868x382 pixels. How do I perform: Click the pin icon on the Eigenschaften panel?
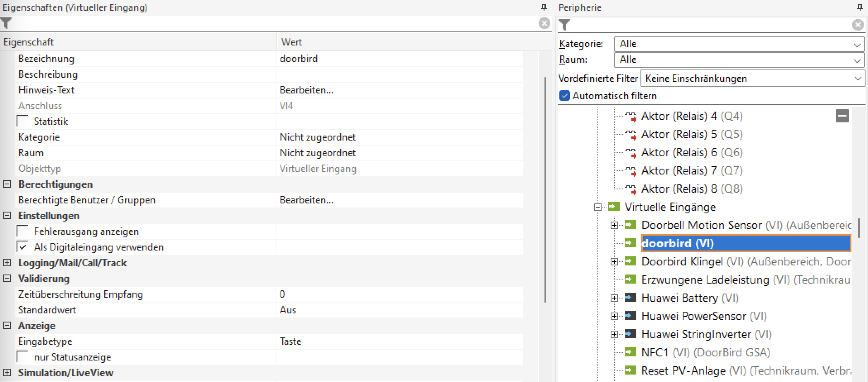point(543,7)
